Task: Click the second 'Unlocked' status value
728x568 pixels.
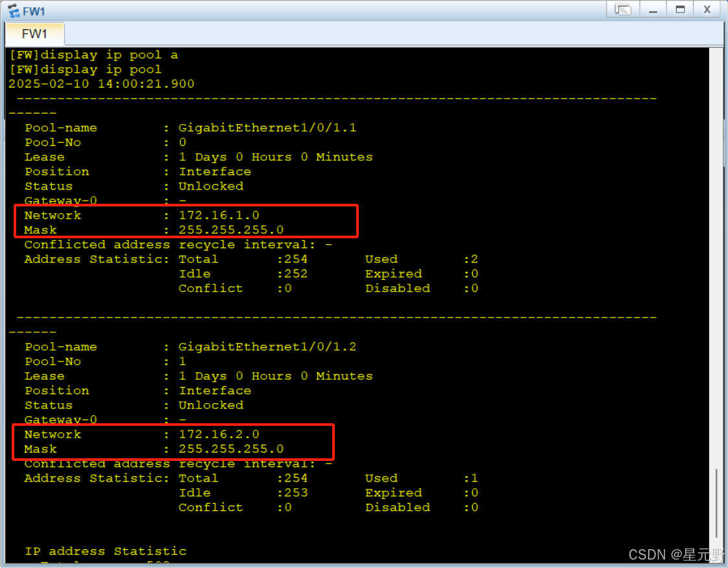Action: point(212,406)
